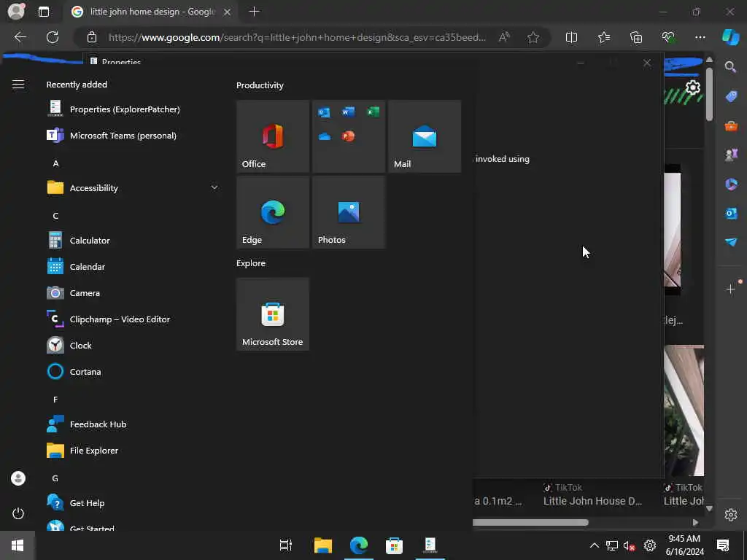Expand the Accessibility folder

(133, 187)
